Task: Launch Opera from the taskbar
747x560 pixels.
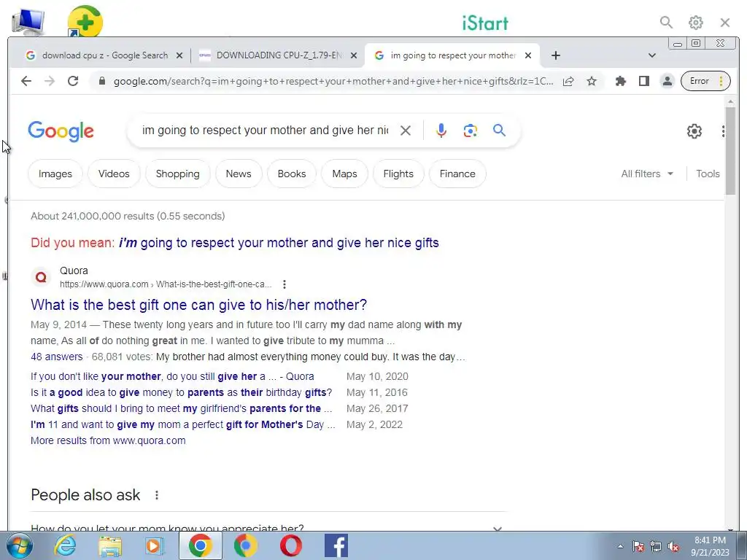Action: point(290,545)
